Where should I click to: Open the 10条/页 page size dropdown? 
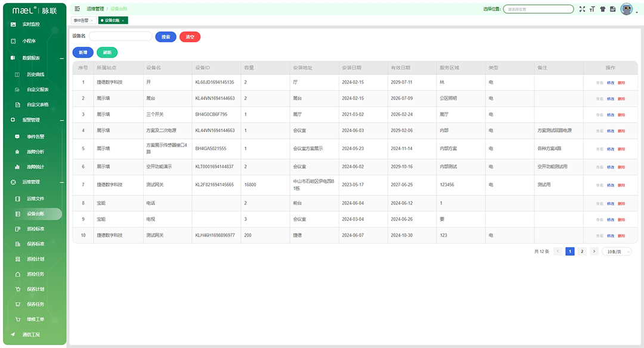(617, 251)
